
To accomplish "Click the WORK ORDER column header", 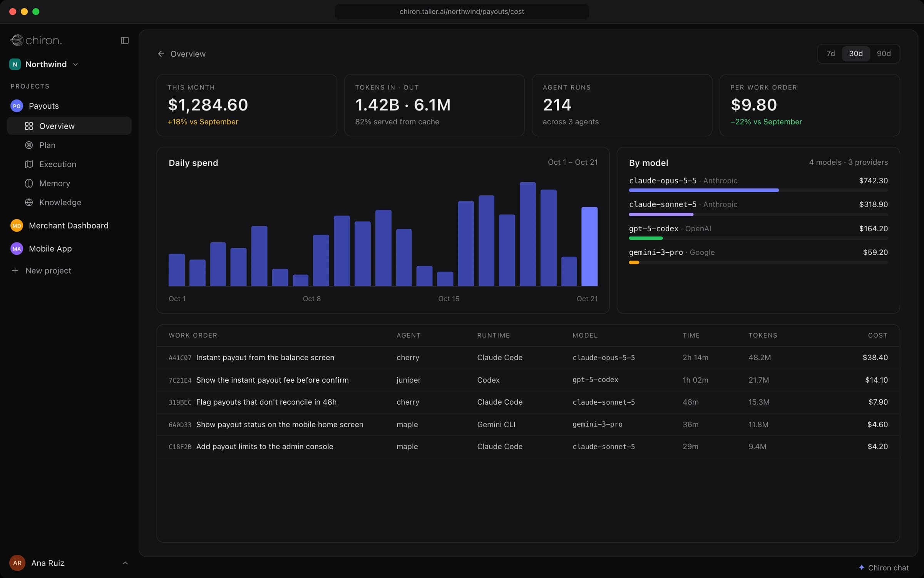I will point(193,335).
